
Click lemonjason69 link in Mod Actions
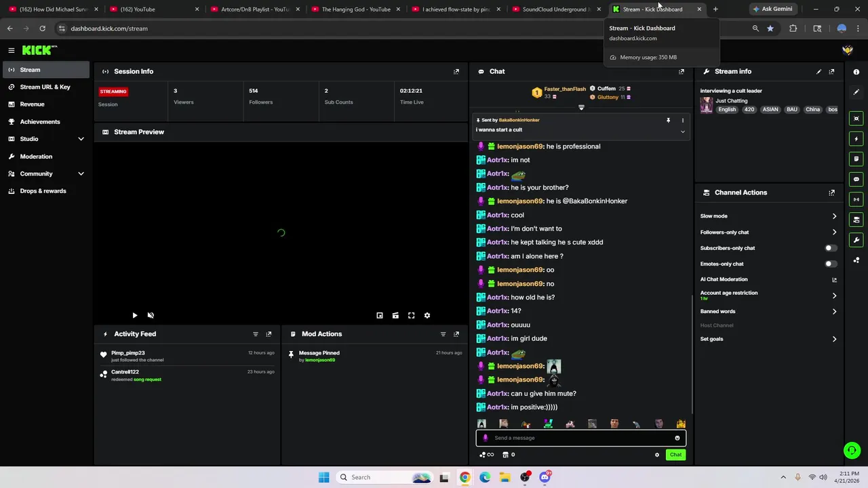tap(320, 360)
